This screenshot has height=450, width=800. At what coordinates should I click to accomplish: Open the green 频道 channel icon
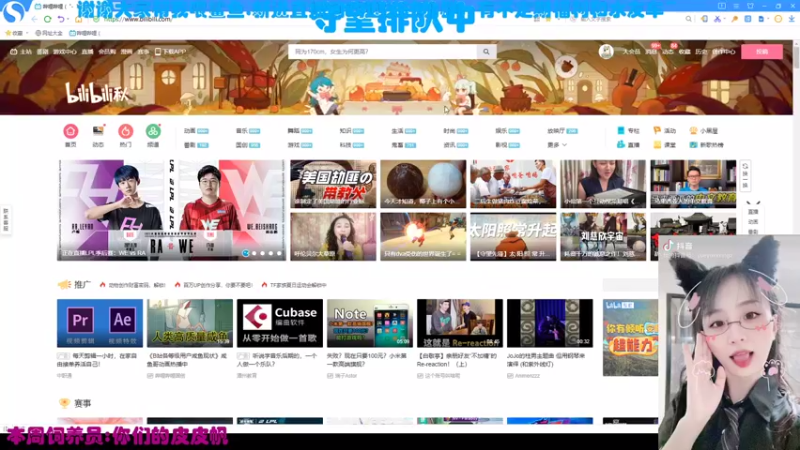tap(153, 132)
